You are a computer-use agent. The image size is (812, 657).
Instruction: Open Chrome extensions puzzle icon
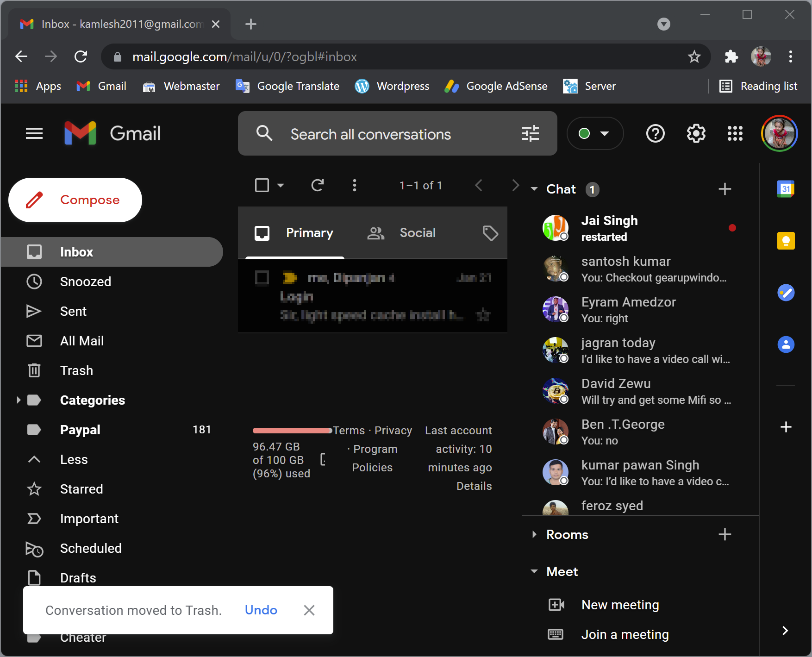[x=731, y=57]
